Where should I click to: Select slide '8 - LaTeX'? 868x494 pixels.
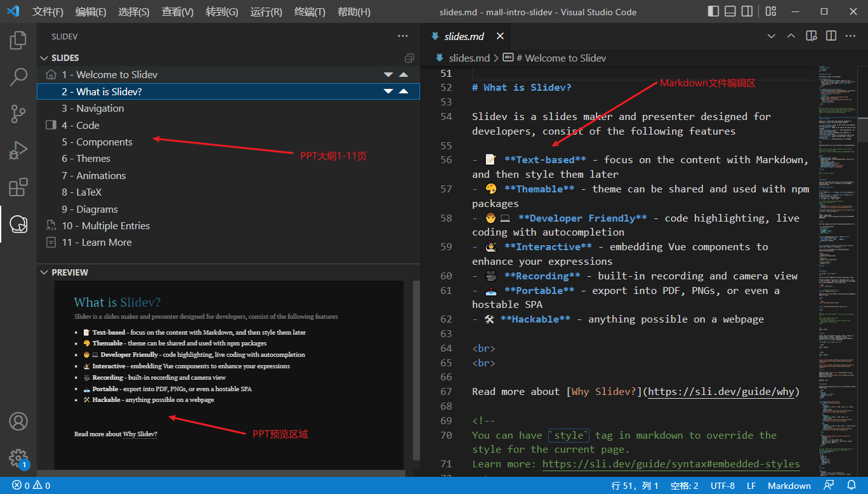[228, 192]
